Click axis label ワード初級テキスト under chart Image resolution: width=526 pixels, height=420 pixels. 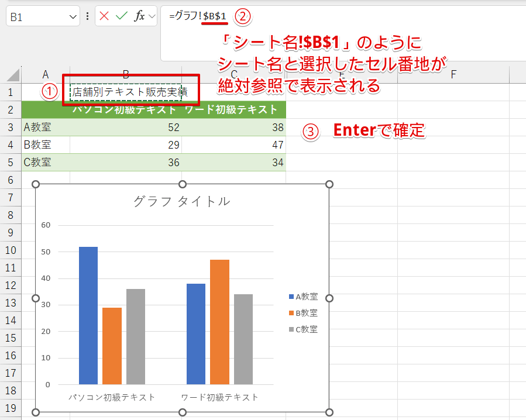click(x=220, y=397)
